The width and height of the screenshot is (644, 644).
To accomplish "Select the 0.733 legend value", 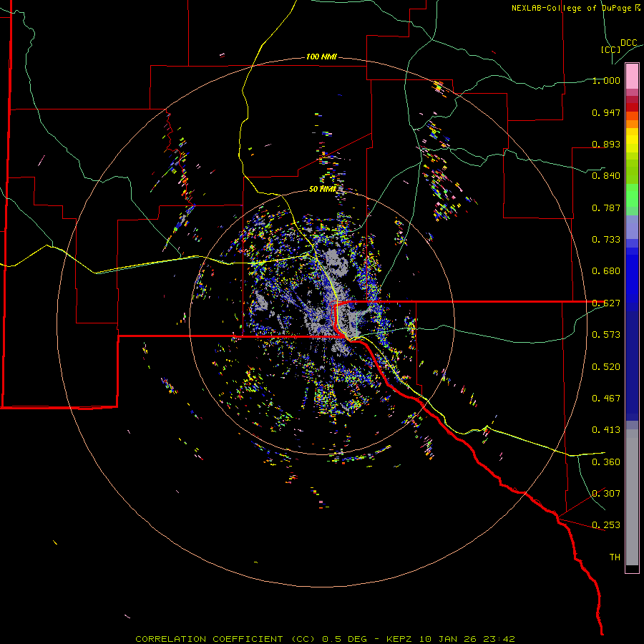I will 606,240.
